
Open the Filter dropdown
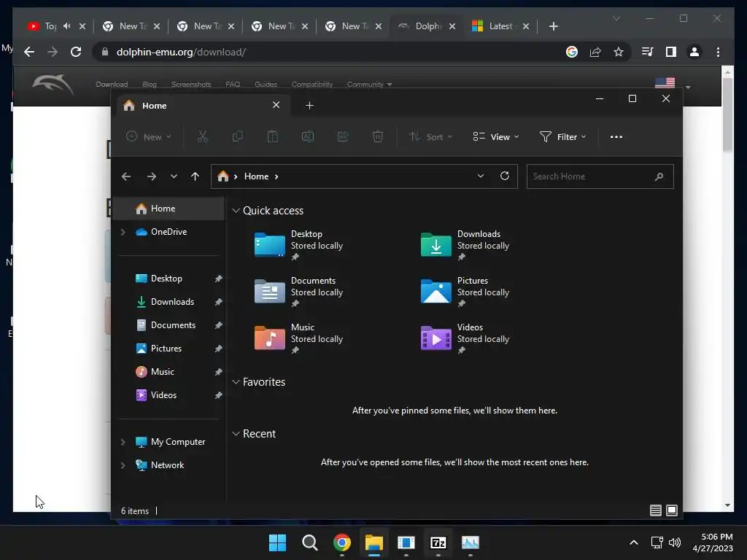point(562,136)
